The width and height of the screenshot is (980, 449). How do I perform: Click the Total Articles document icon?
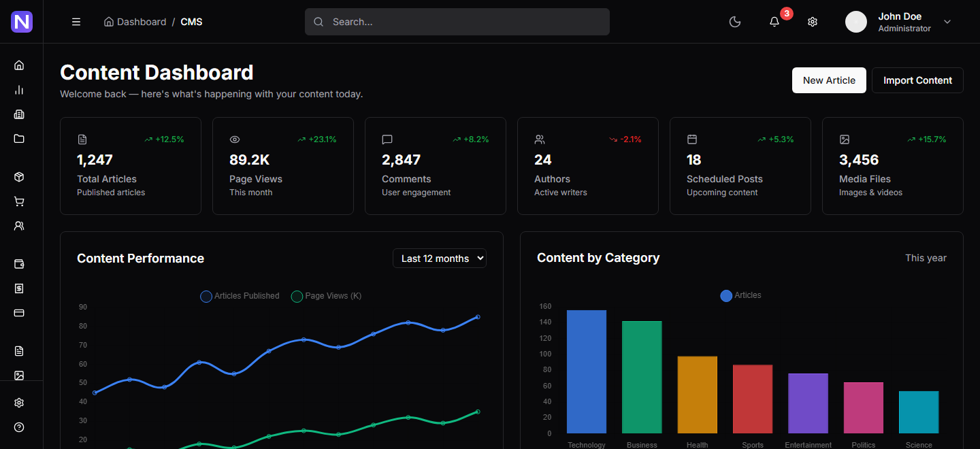(82, 139)
